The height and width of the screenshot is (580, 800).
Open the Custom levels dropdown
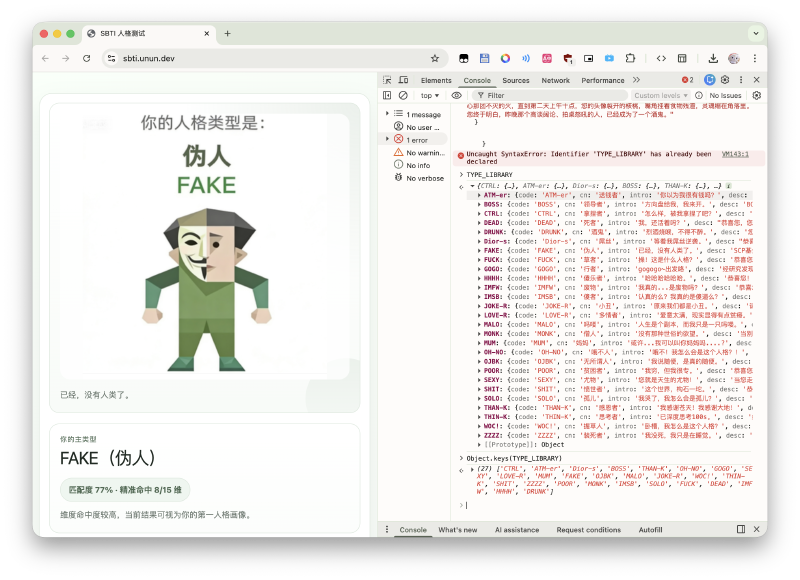point(660,96)
